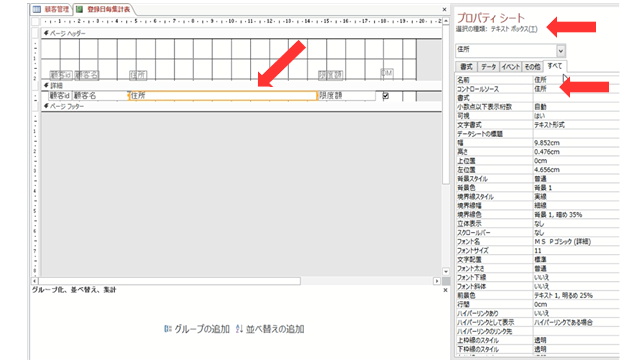This screenshot has height=360, width=640.
Task: Switch to the 書式 property tab
Action: [x=467, y=67]
